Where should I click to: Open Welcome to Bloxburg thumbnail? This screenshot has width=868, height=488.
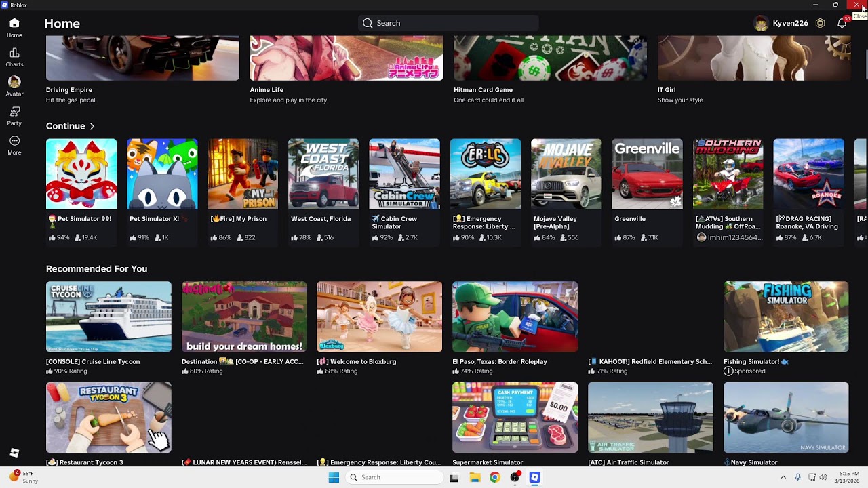tap(380, 317)
